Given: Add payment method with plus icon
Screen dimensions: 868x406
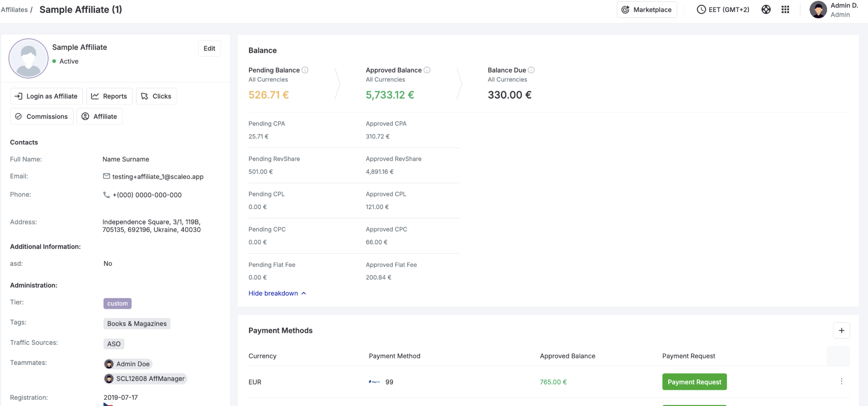Looking at the screenshot, I should [841, 331].
